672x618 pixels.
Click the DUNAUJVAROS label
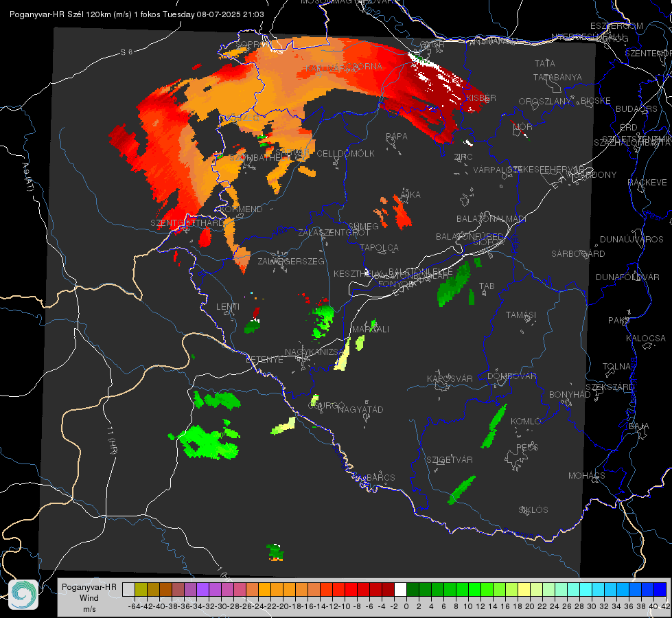tap(632, 240)
